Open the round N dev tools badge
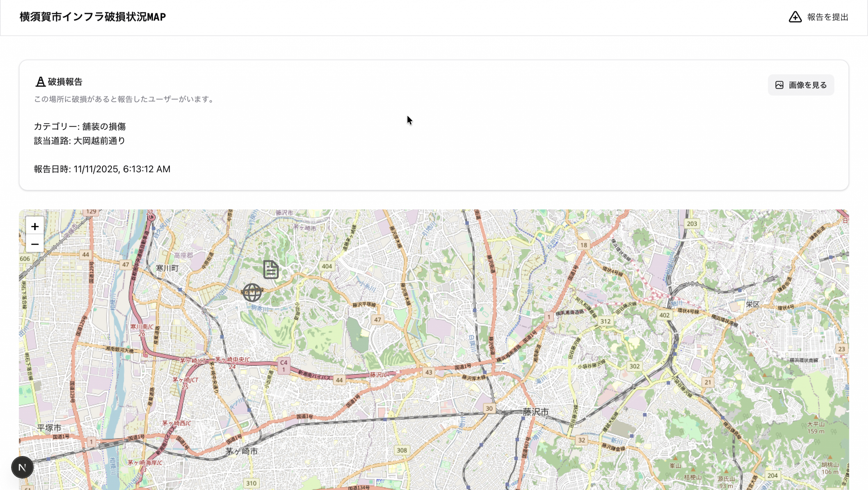The image size is (868, 490). click(22, 467)
